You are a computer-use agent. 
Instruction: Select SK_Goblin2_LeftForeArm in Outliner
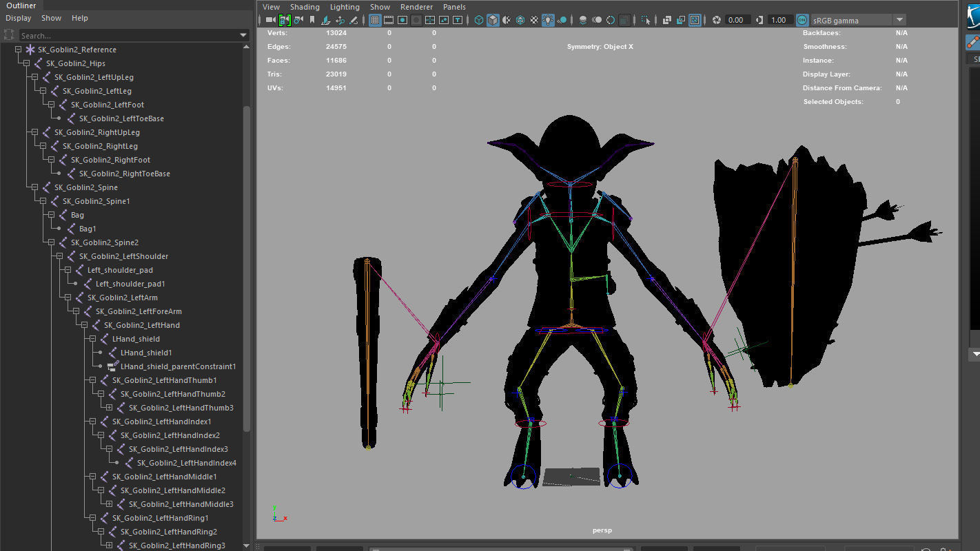pos(139,311)
